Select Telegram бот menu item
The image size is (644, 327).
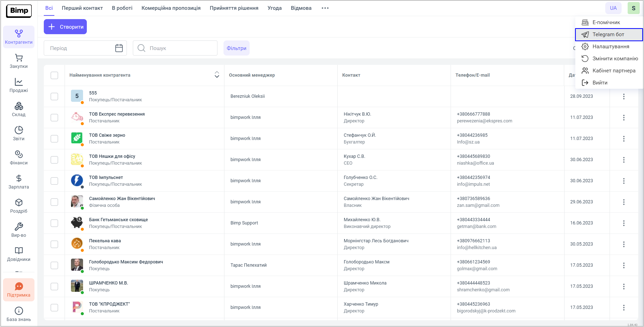(x=608, y=34)
